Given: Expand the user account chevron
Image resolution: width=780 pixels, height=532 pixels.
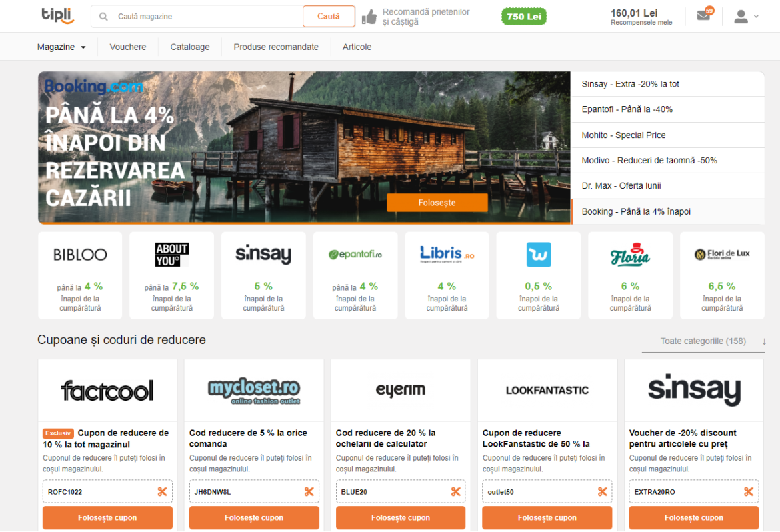Looking at the screenshot, I should (x=756, y=17).
